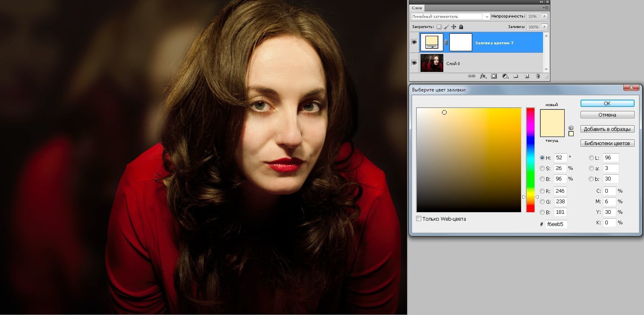Select the Слои panel tab
The image size is (644, 315).
click(417, 8)
